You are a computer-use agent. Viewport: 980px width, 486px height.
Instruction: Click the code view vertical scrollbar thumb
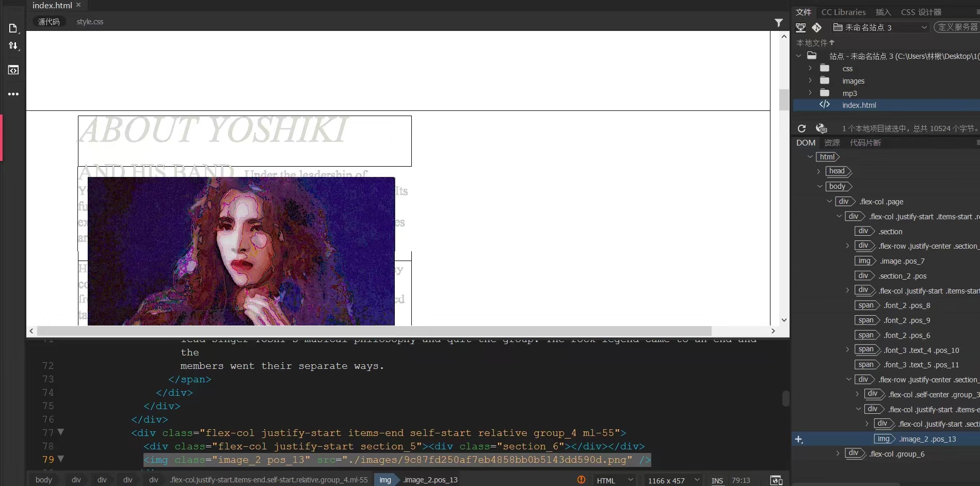[785, 398]
